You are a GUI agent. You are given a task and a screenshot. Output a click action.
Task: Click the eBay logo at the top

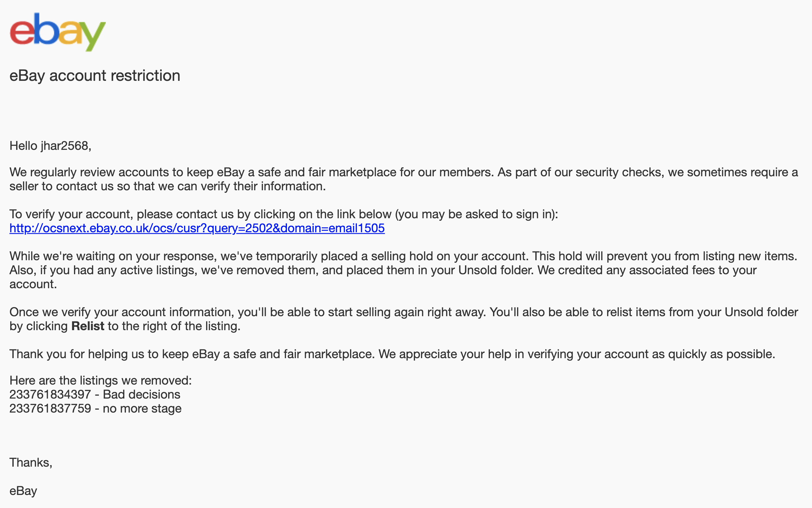[58, 32]
